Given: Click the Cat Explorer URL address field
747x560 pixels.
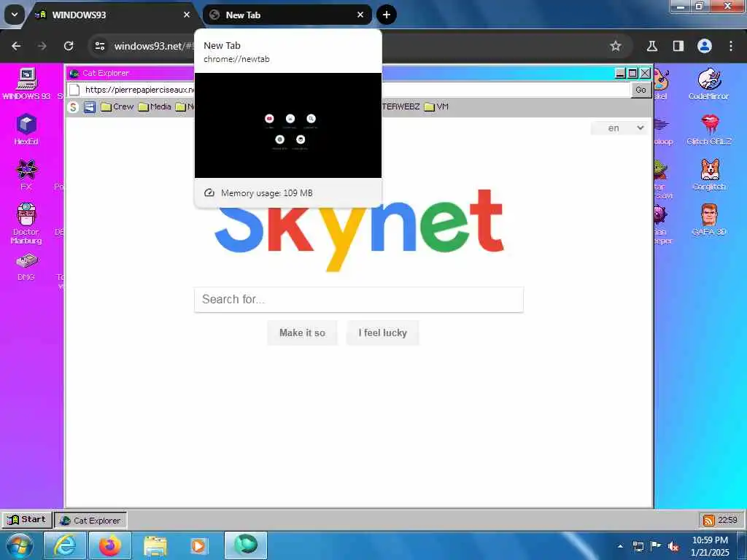Looking at the screenshot, I should (349, 90).
